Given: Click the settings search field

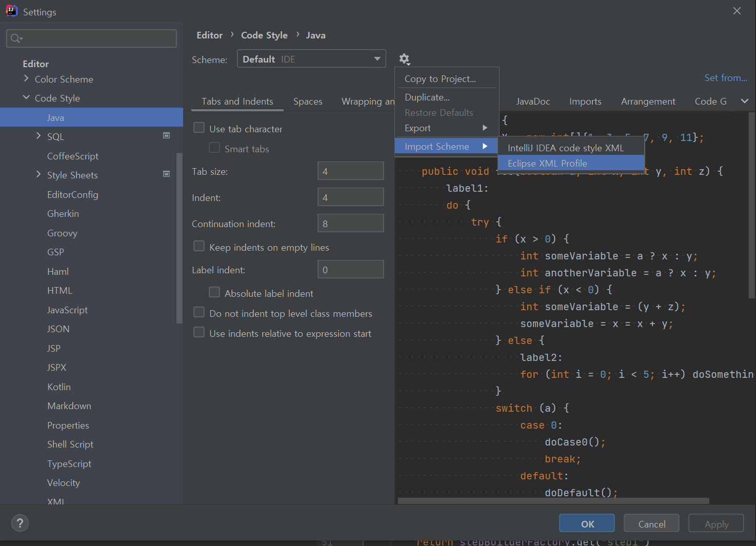Looking at the screenshot, I should [91, 38].
